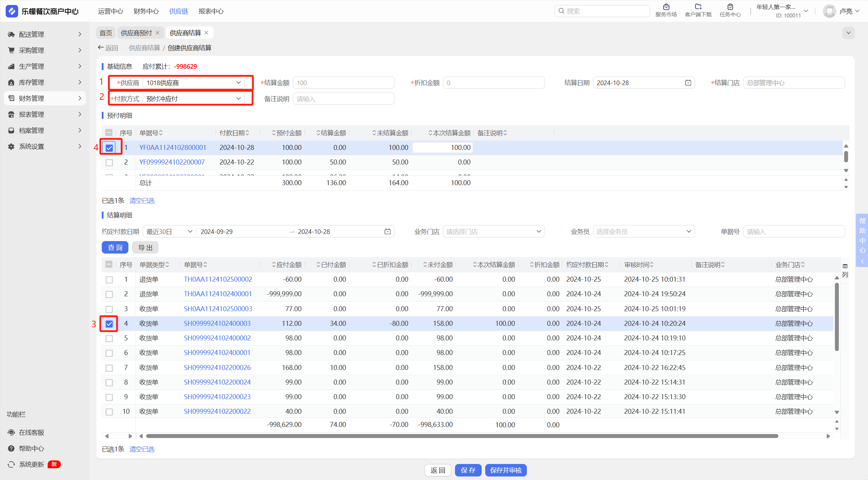Click the 系统更新 refresh icon
Viewport: 868px width, 480px height.
(x=11, y=464)
